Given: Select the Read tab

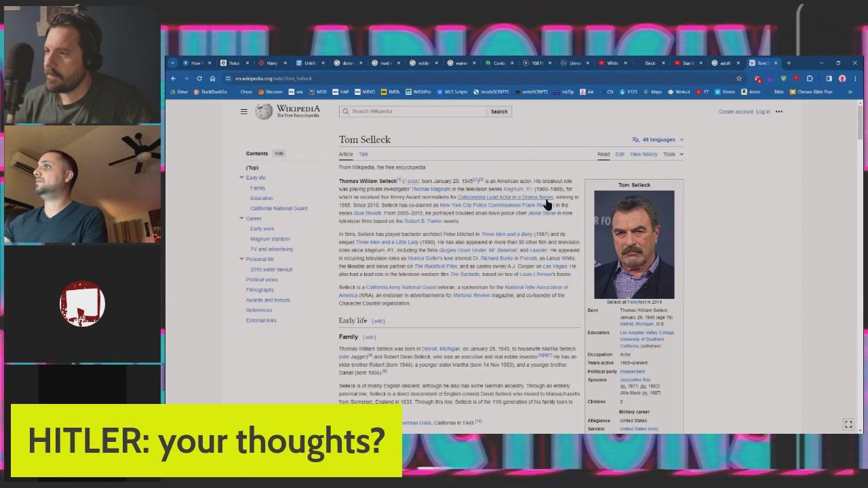Looking at the screenshot, I should tap(604, 155).
